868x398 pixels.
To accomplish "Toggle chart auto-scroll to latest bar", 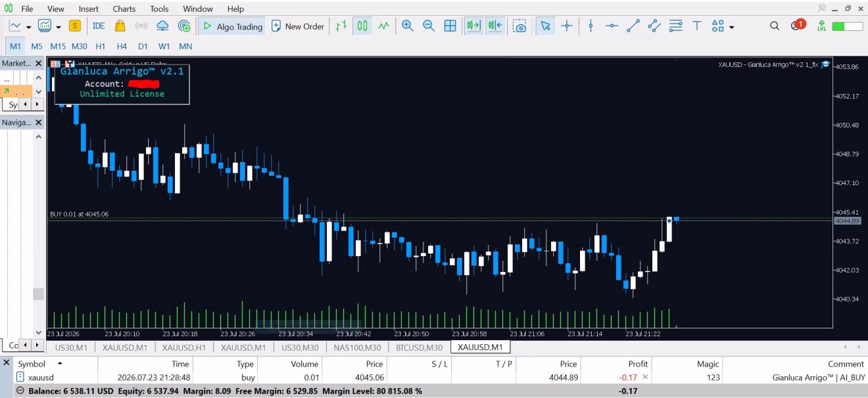I will [473, 26].
